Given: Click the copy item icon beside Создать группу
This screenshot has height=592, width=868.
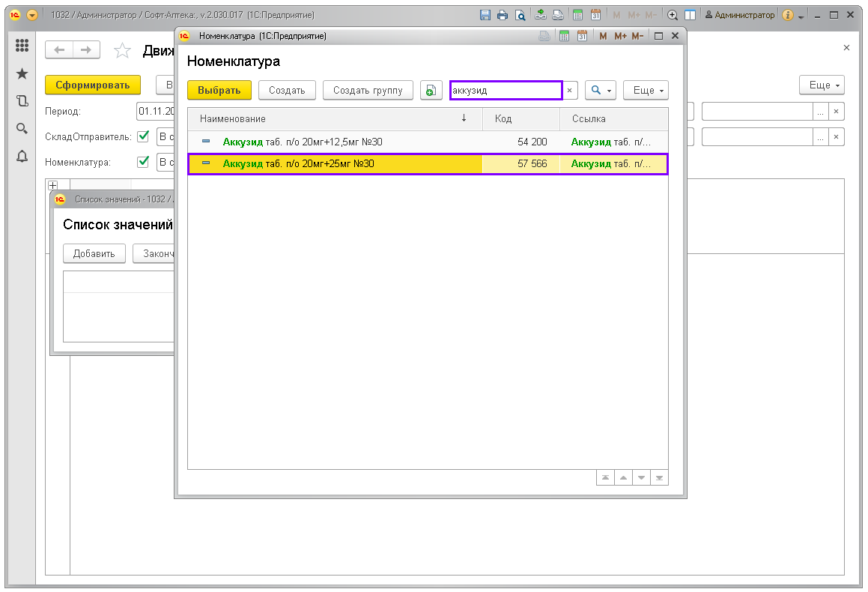Looking at the screenshot, I should [x=431, y=91].
